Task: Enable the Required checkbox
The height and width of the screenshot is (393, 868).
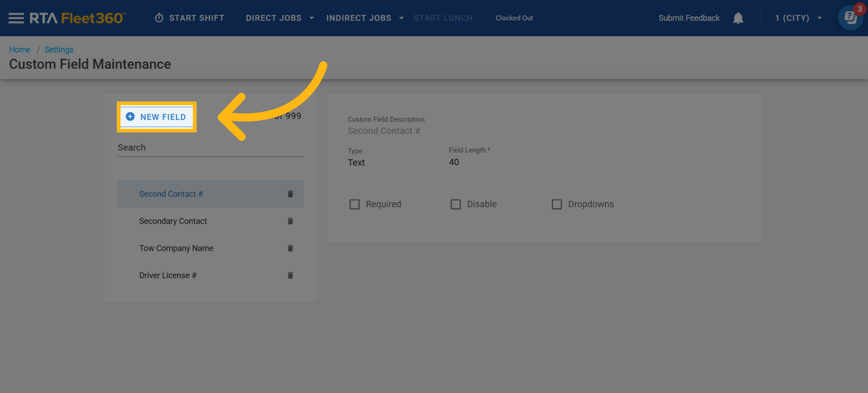Action: [x=354, y=204]
